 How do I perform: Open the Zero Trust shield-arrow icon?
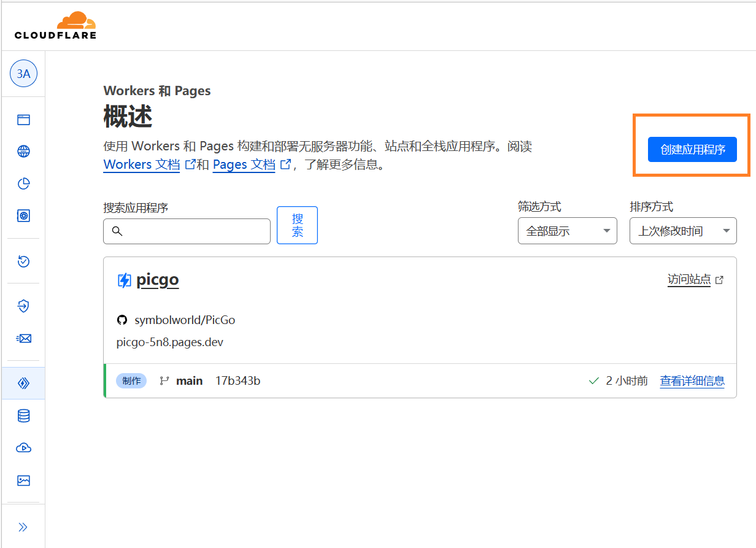23,306
